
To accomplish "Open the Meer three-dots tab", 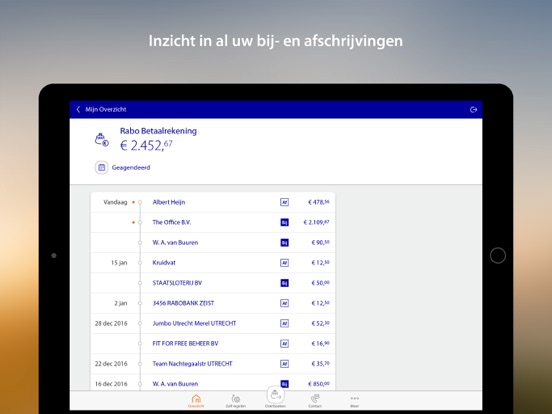I will (355, 399).
